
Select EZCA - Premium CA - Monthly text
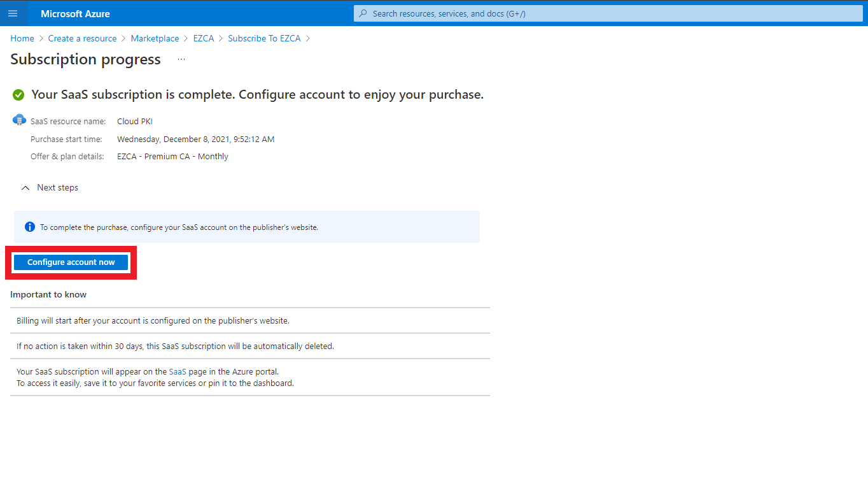[172, 156]
